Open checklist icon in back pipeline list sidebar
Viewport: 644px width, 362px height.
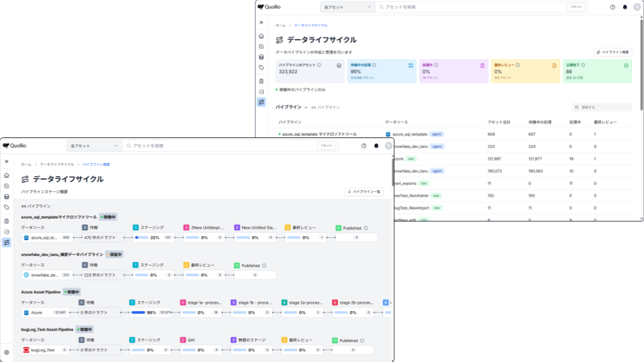tap(261, 46)
